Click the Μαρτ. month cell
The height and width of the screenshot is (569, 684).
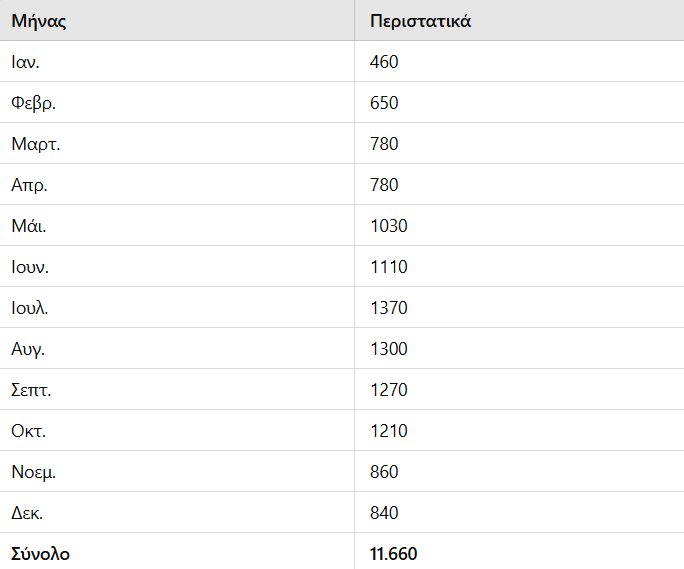tap(177, 144)
